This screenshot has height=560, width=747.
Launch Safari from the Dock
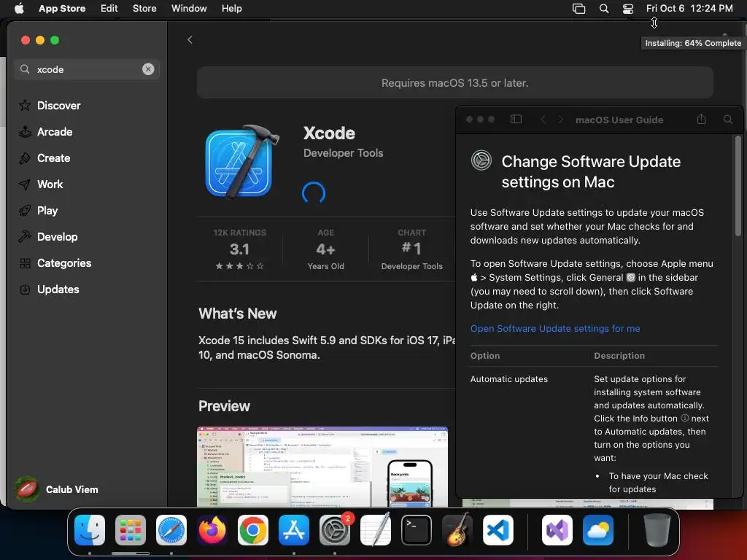[x=171, y=530]
